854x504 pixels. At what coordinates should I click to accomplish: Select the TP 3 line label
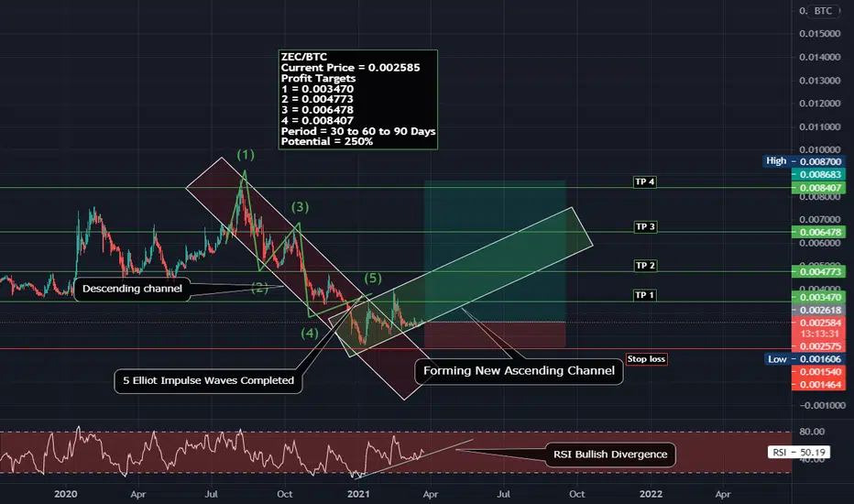pos(645,226)
